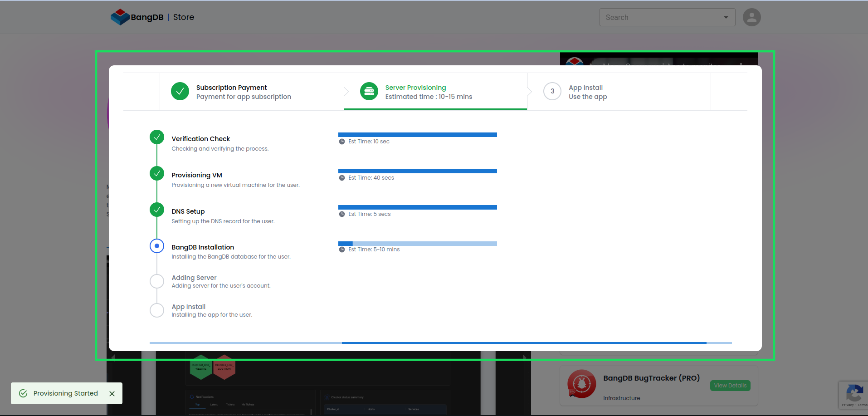Click the BangDB Installation progress bar
Viewport: 868px width, 416px height.
point(418,244)
